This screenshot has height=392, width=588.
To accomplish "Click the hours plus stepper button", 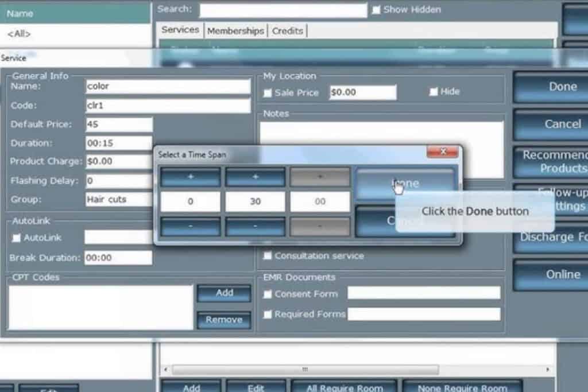I will [x=190, y=177].
